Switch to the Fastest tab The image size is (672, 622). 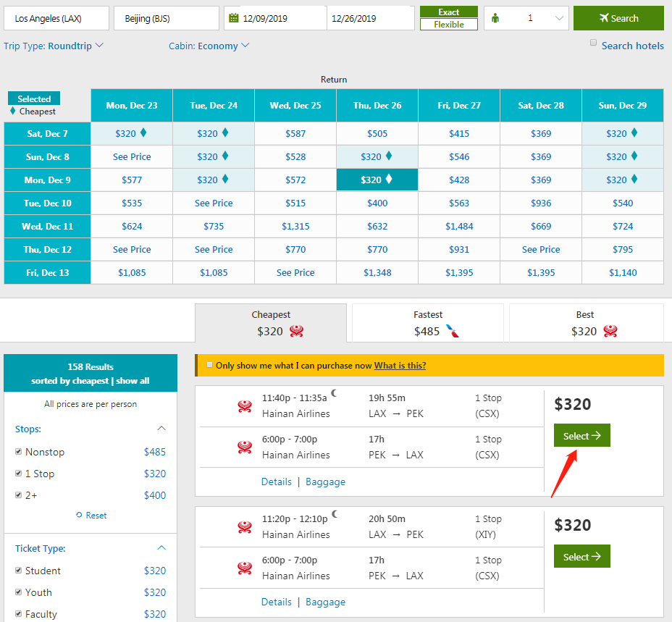[428, 323]
